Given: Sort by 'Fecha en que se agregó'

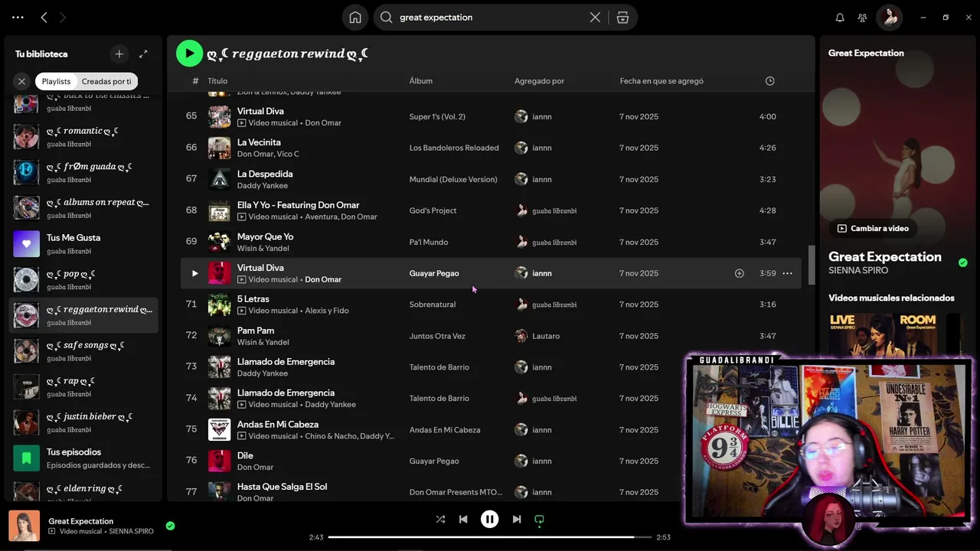Looking at the screenshot, I should pos(661,81).
